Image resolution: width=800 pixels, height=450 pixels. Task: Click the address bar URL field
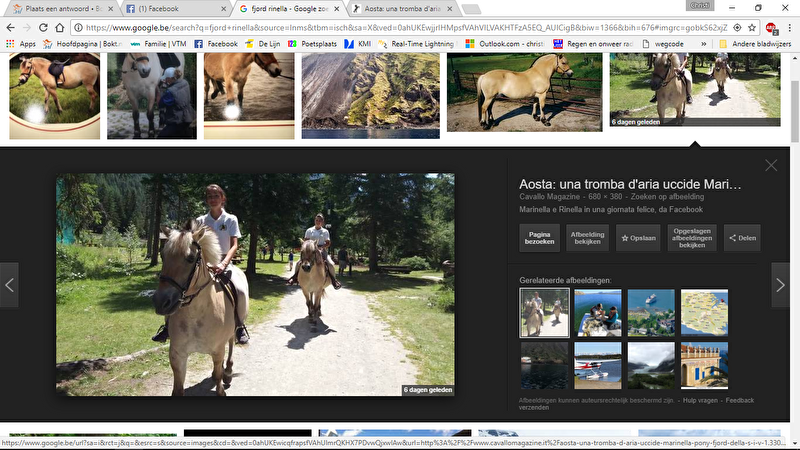tap(400, 27)
